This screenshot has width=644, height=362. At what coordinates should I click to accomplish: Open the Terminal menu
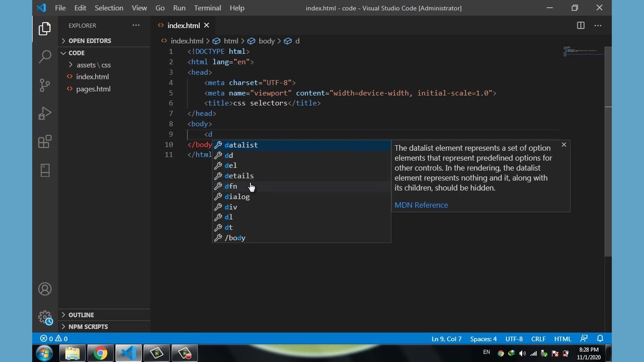tap(207, 8)
